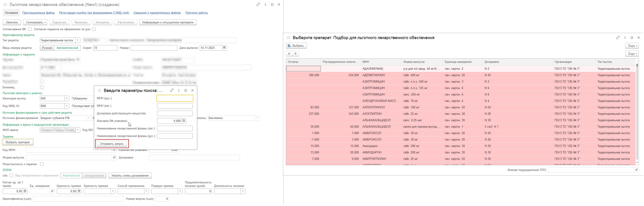Click Выбрать button in drug window
Screen dimensions: 644x206
point(296,46)
